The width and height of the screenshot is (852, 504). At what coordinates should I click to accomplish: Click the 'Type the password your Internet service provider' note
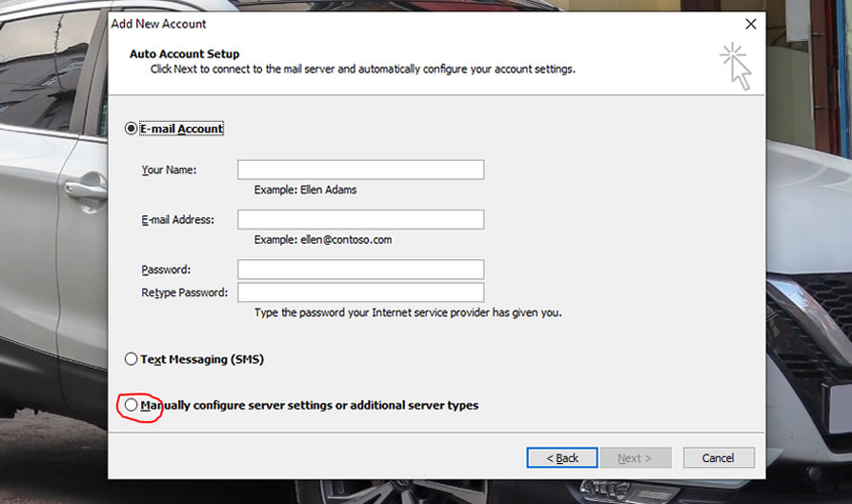click(408, 312)
